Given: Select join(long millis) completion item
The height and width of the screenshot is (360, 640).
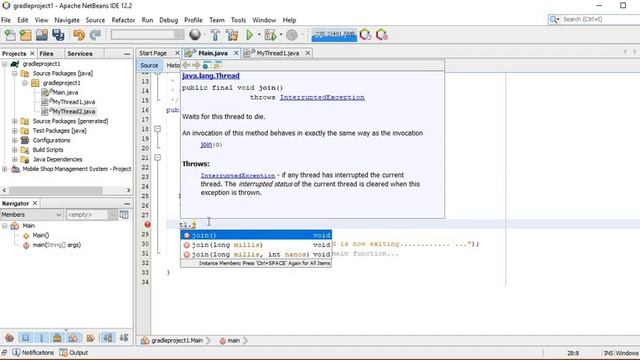Looking at the screenshot, I should click(256, 245).
